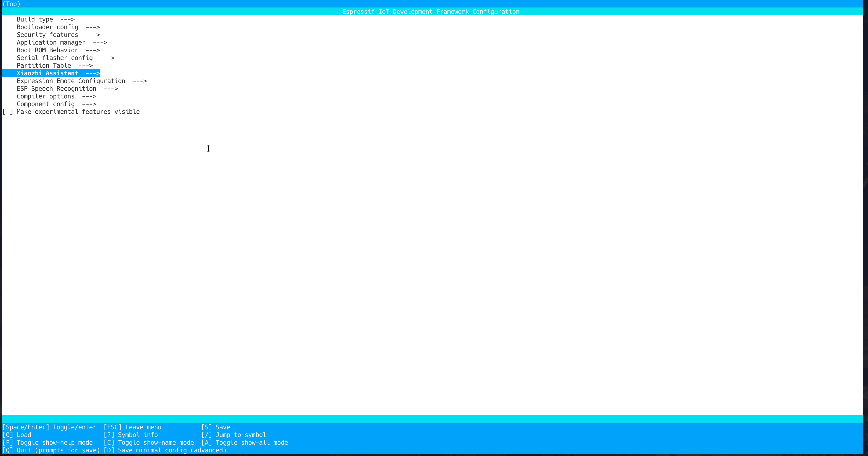Expand Partition Table arrow
The height and width of the screenshot is (456, 868).
click(86, 66)
